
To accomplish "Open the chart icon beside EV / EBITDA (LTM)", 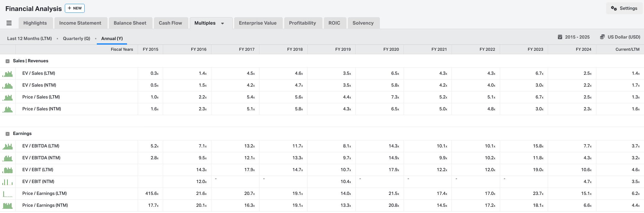I will (8, 146).
